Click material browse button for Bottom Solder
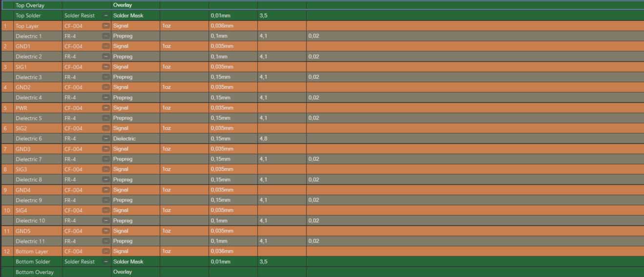The height and width of the screenshot is (277, 644). (x=106, y=262)
